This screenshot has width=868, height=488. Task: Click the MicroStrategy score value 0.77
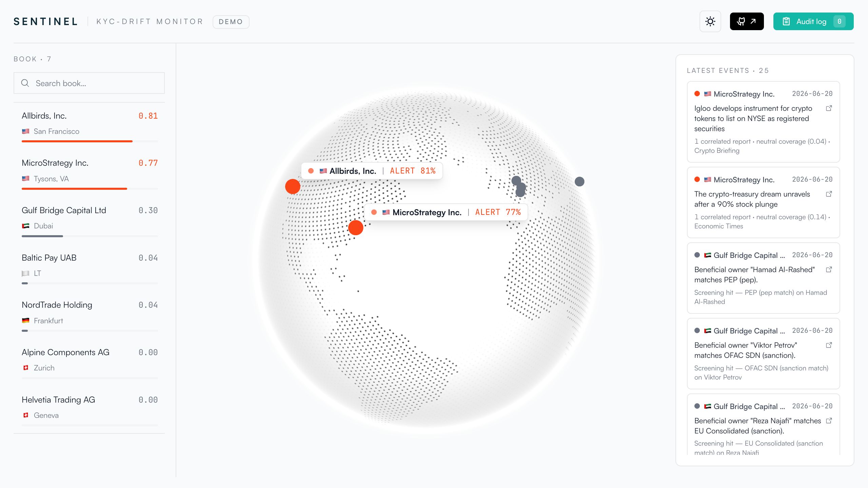pos(148,163)
